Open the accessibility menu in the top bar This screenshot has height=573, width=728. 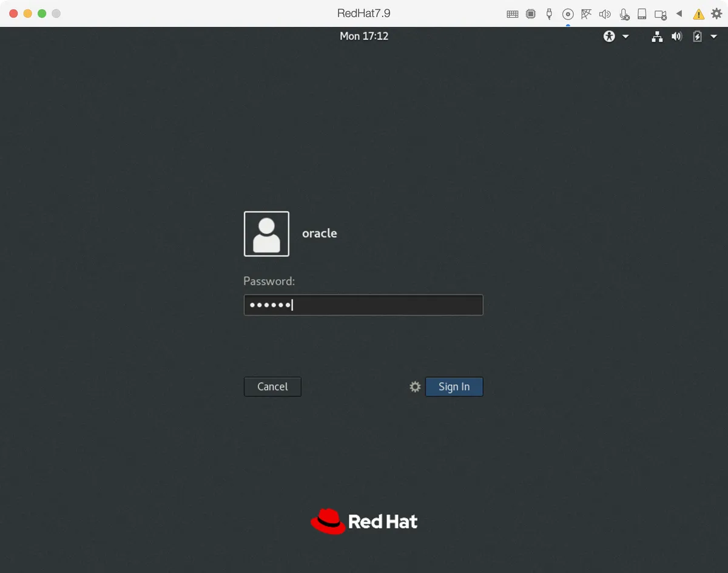pos(608,36)
